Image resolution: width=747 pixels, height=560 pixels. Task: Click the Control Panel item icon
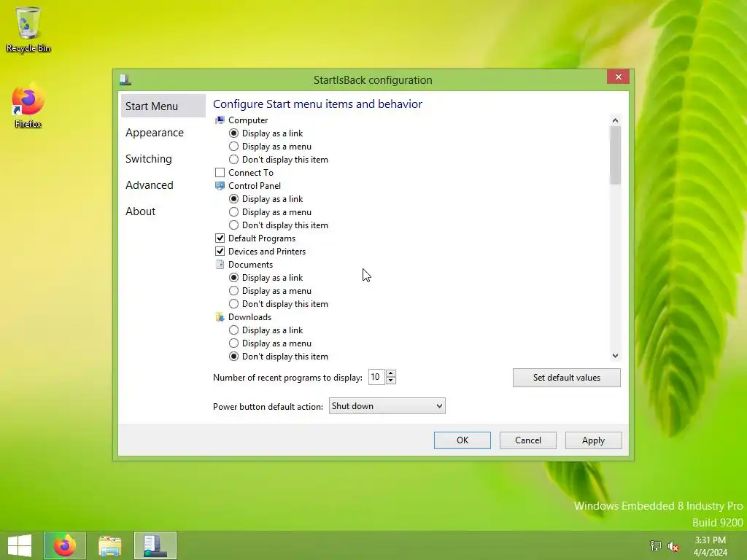pyautogui.click(x=220, y=186)
